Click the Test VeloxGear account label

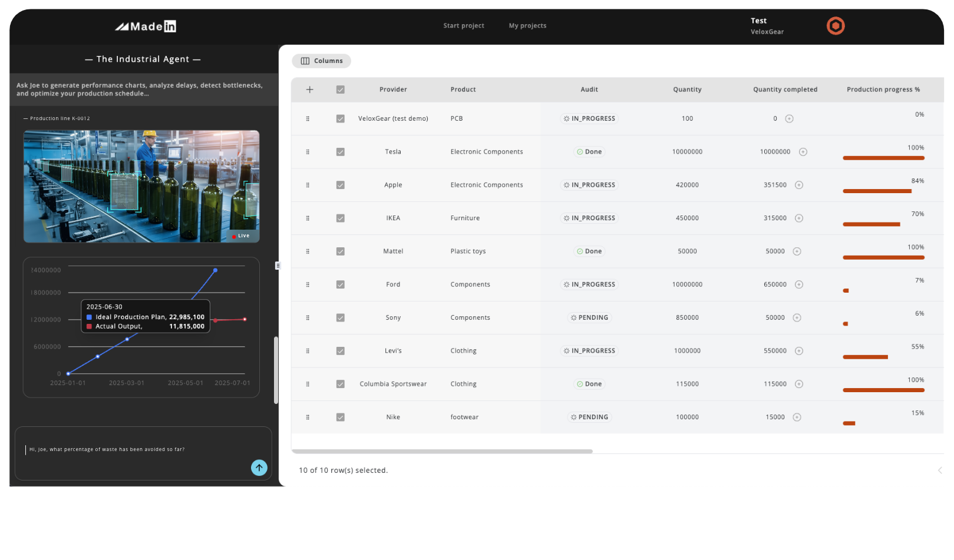[x=767, y=25]
